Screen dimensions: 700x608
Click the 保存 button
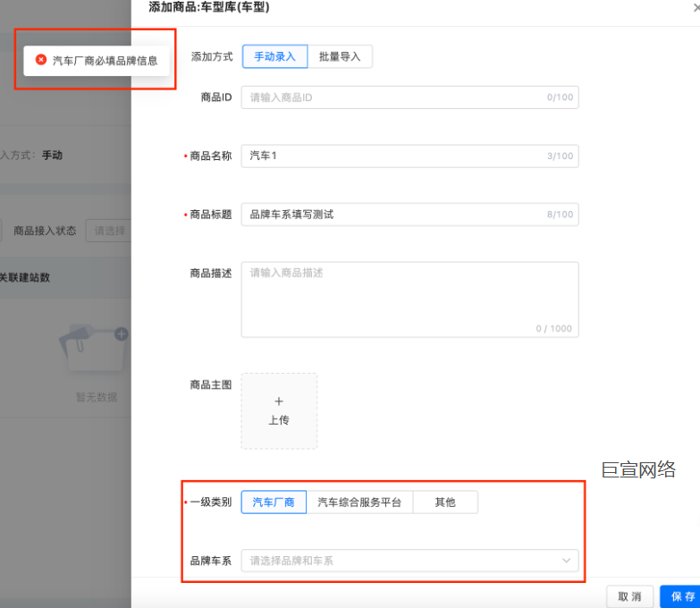pos(682,597)
